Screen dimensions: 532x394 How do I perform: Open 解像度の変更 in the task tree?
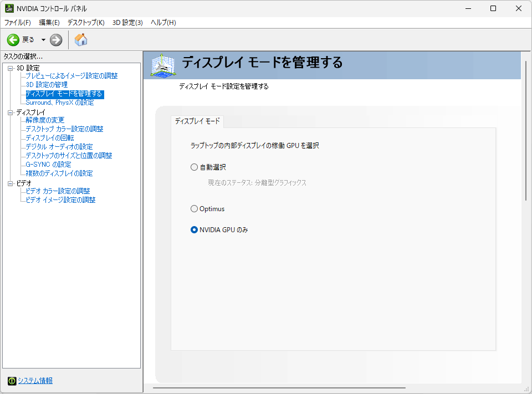point(45,120)
